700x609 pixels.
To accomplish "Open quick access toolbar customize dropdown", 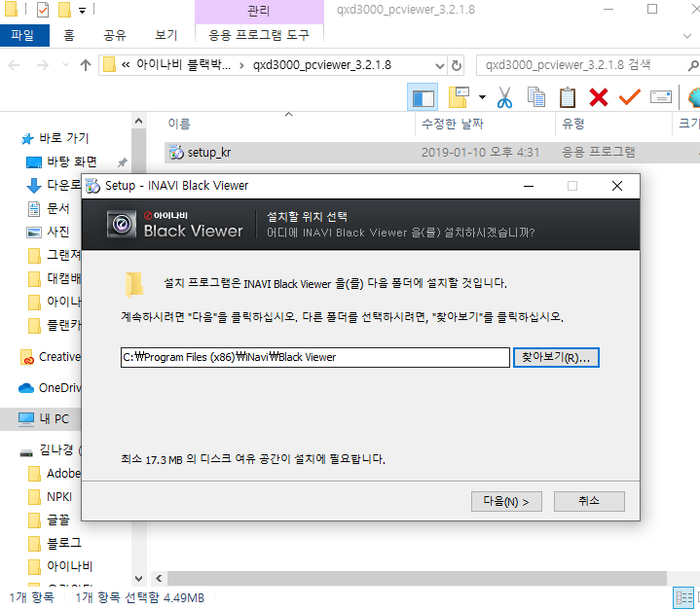I will (x=82, y=11).
